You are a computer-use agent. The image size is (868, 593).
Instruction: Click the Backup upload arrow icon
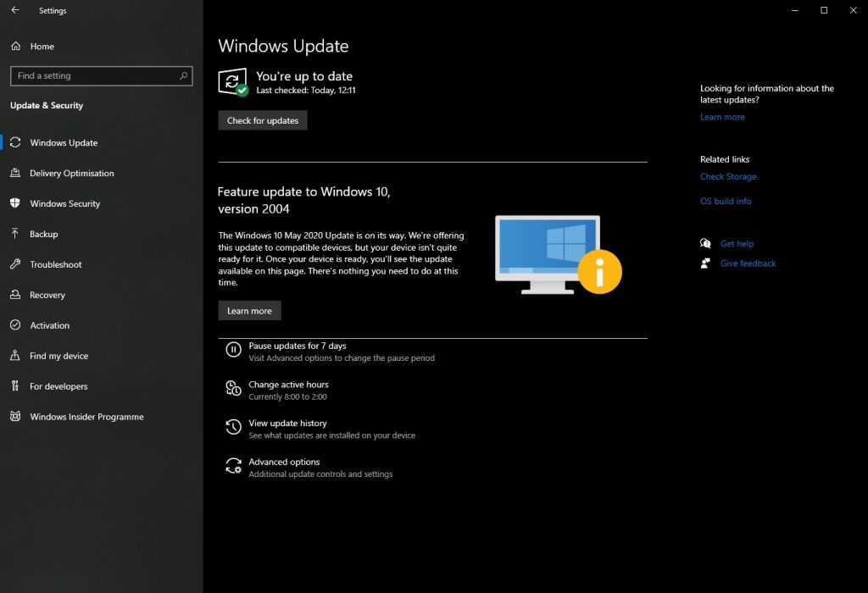coord(15,234)
